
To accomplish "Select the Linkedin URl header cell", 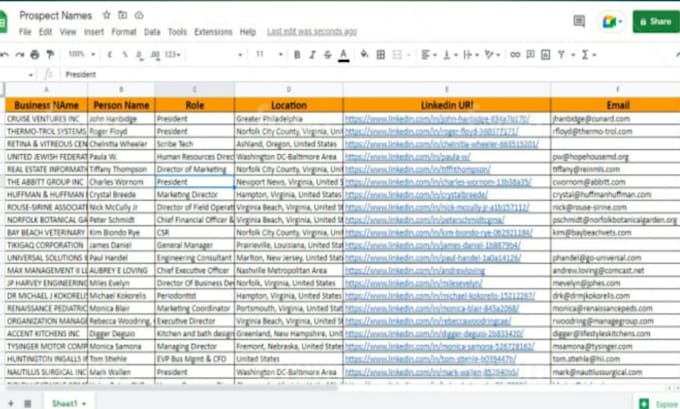I will pyautogui.click(x=447, y=105).
